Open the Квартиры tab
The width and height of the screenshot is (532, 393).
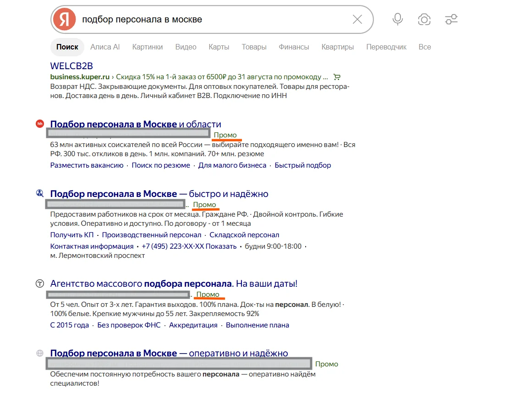click(x=338, y=47)
